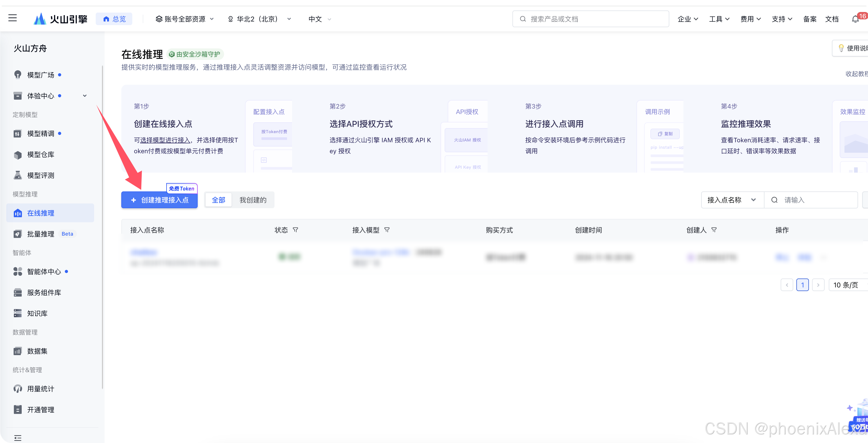Go to 总览 tab in header
This screenshot has height=443, width=868.
tap(114, 19)
